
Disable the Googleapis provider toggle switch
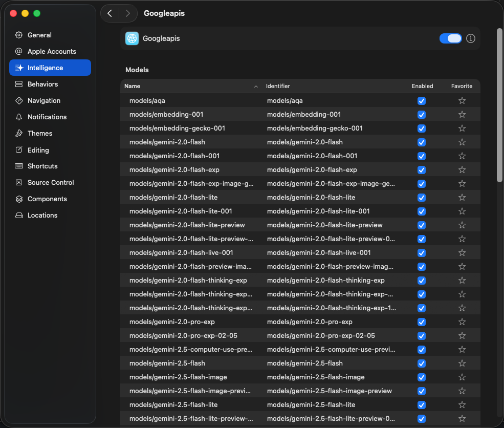(x=450, y=38)
